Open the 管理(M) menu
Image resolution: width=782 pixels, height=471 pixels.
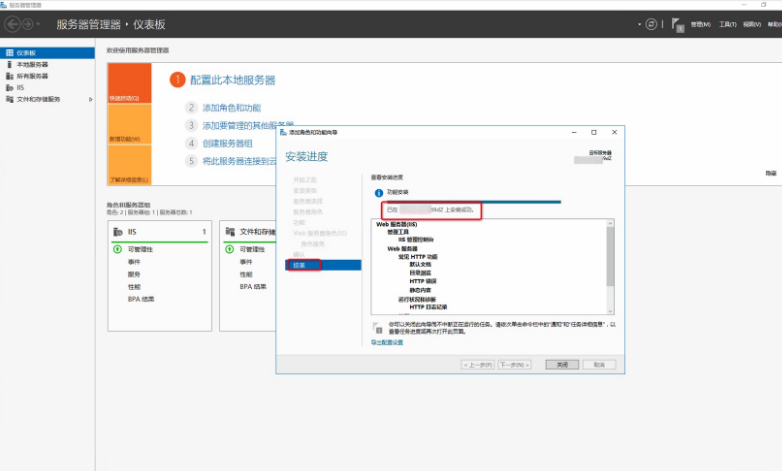pyautogui.click(x=700, y=24)
